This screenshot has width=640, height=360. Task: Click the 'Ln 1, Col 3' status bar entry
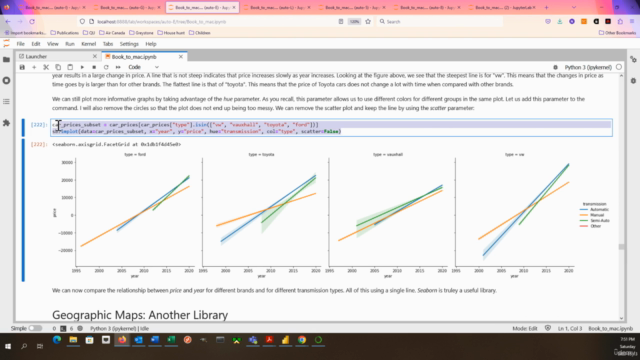[x=570, y=328]
